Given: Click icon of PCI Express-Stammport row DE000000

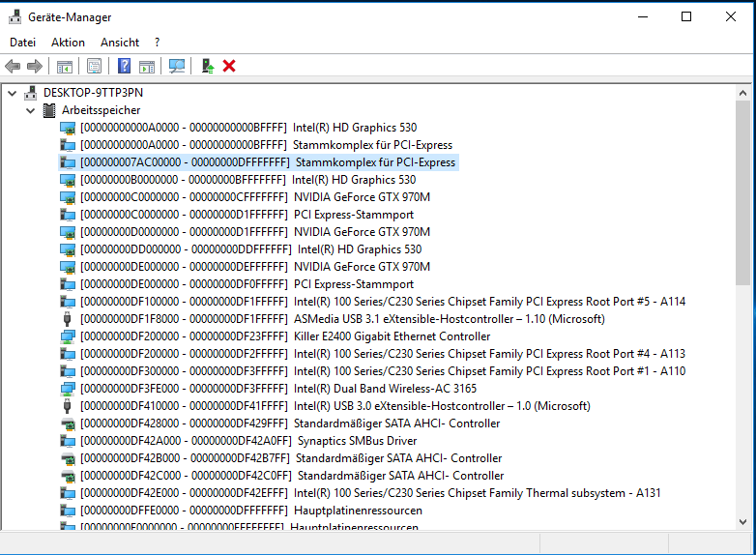Looking at the screenshot, I should pos(68,284).
